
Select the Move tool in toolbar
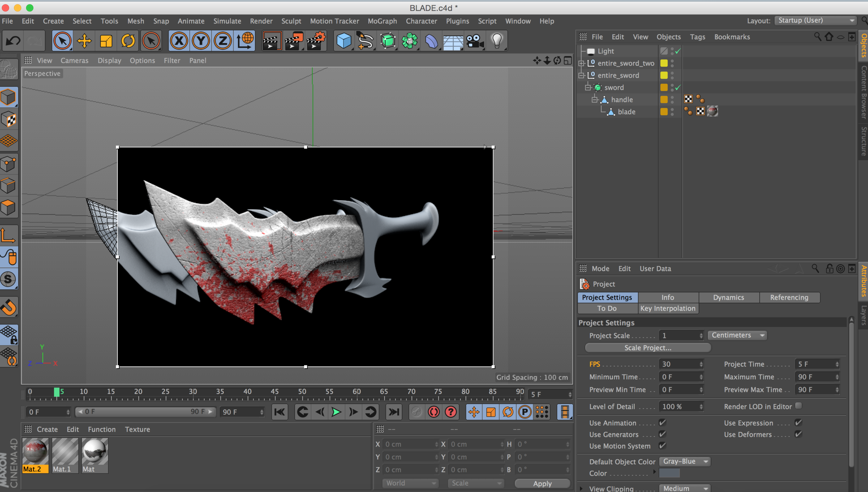click(x=84, y=41)
